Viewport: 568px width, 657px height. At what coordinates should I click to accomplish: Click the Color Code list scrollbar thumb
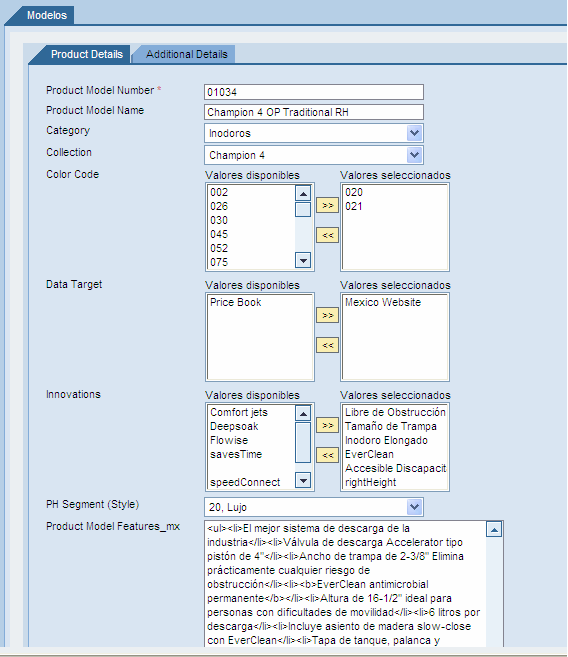point(303,210)
